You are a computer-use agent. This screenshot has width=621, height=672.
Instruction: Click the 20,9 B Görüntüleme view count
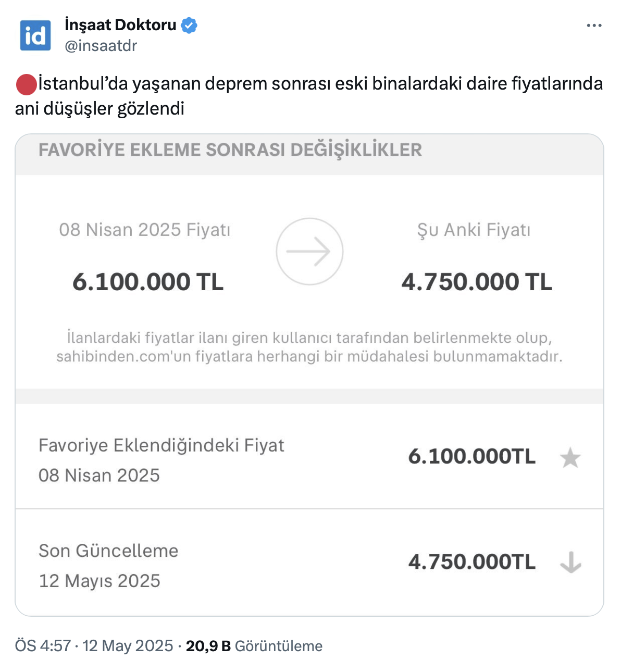click(x=254, y=646)
